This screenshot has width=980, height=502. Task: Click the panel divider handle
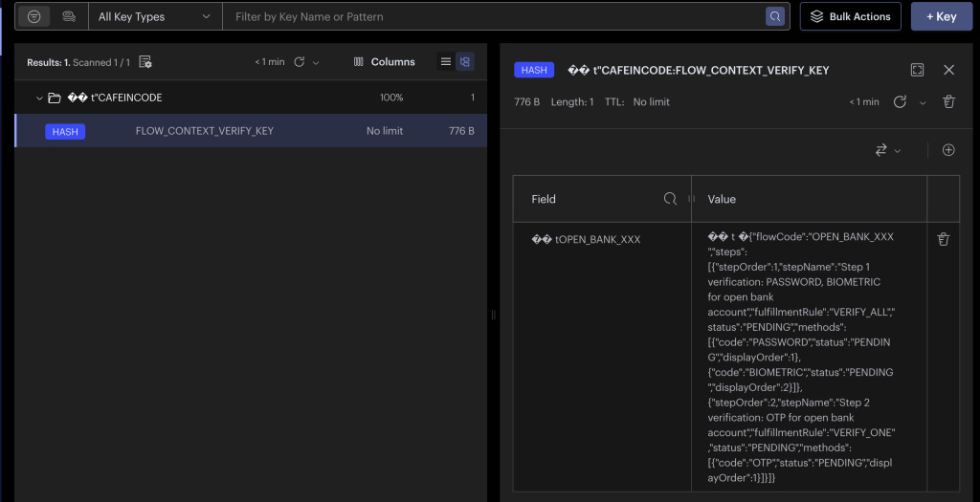pos(493,315)
